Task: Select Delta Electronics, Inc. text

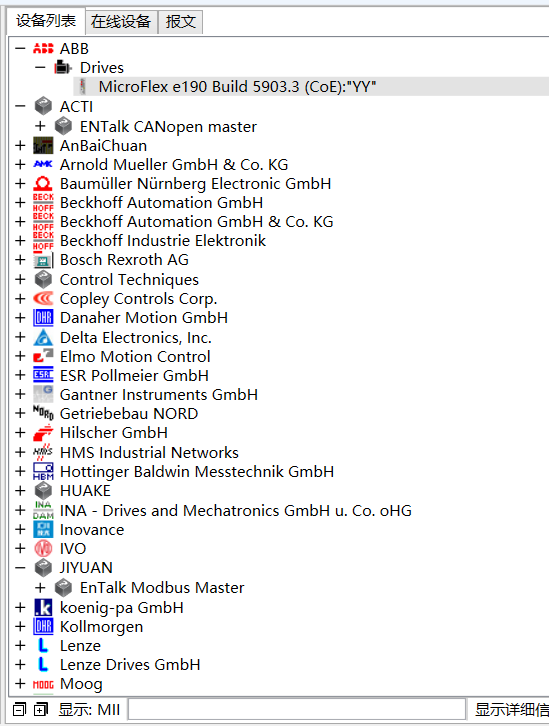Action: pos(136,338)
